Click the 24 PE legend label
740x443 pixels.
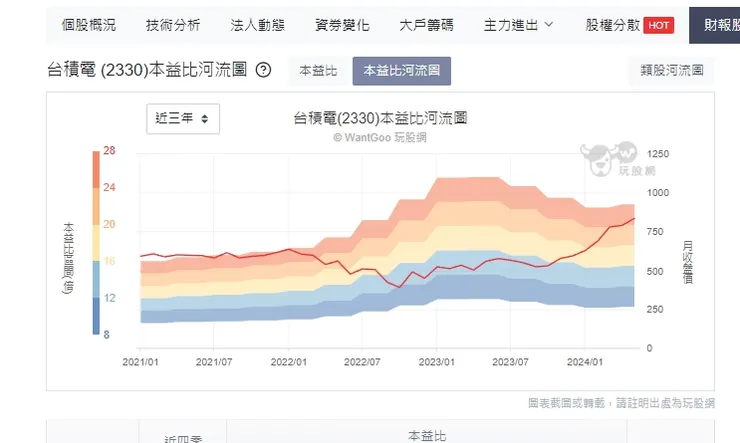(109, 187)
